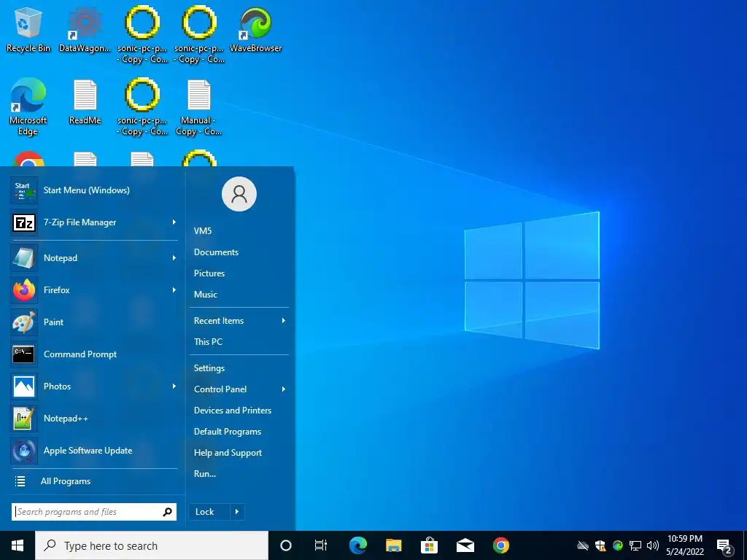The image size is (747, 560).
Task: Open Notepad icon in start menu
Action: coord(24,257)
